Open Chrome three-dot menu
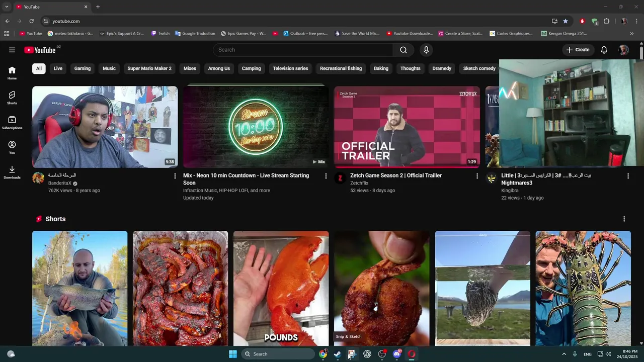The image size is (644, 362). (636, 21)
